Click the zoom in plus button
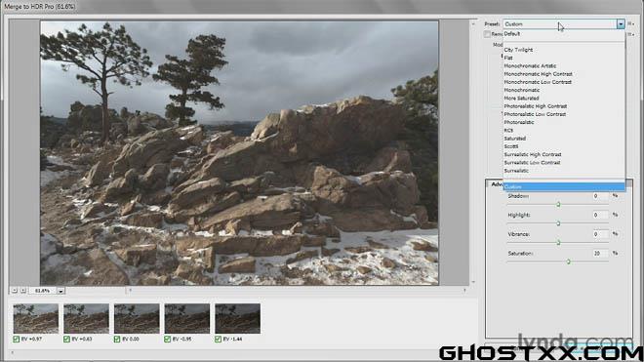644x362 pixels. click(23, 291)
